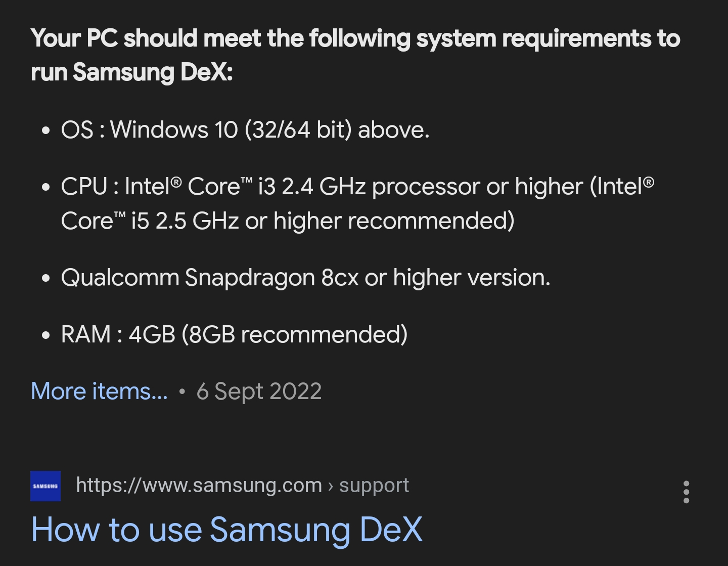Expand the 'More items...' link
The image size is (728, 566).
(98, 391)
